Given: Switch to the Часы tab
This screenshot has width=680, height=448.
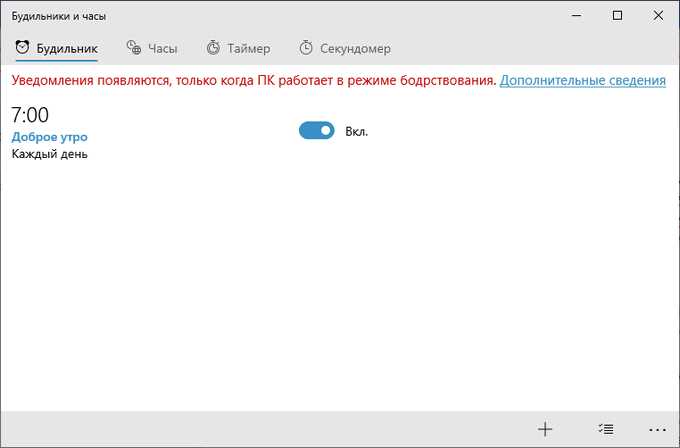Looking at the screenshot, I should click(x=152, y=48).
